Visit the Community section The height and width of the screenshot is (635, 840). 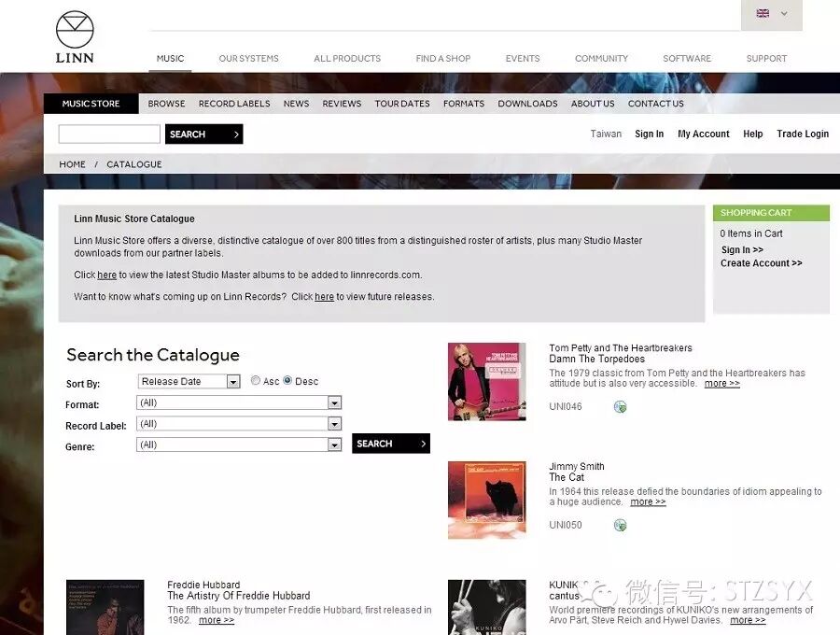click(x=601, y=59)
